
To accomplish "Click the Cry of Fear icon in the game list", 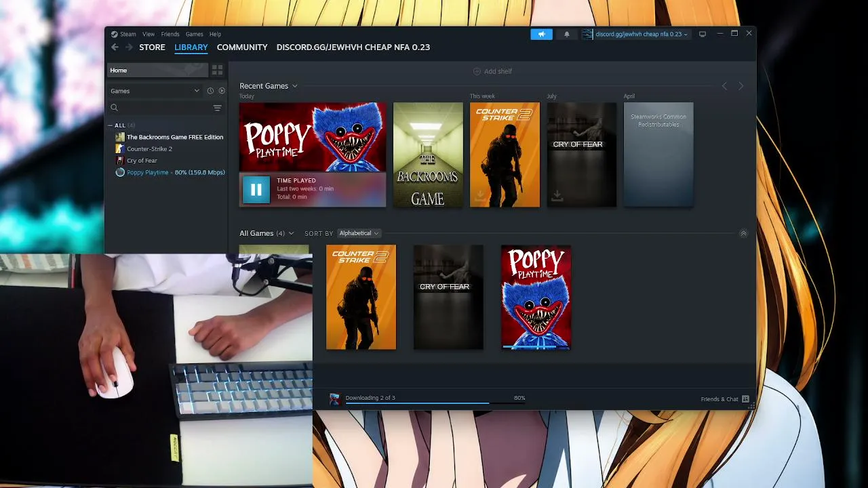I will tap(120, 161).
